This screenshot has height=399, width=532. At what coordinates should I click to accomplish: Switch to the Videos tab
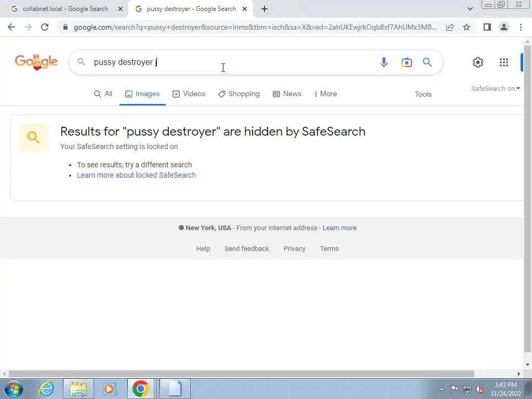[x=189, y=94]
